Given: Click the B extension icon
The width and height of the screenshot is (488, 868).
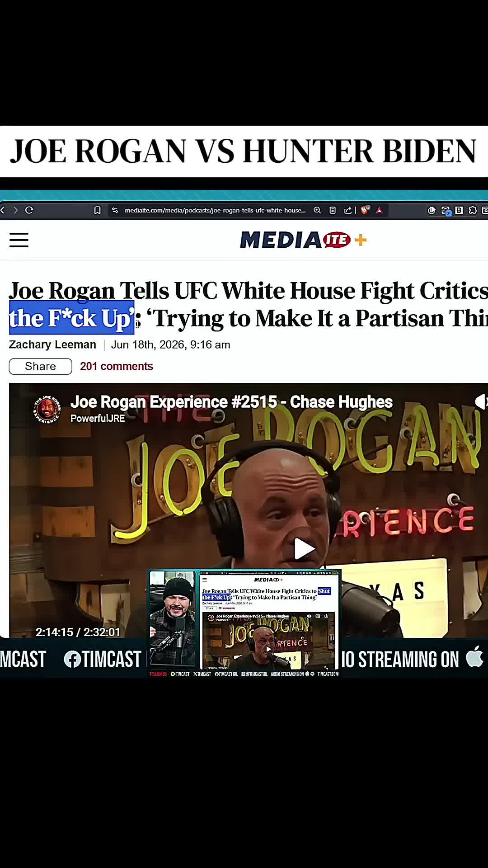Looking at the screenshot, I should (x=459, y=210).
